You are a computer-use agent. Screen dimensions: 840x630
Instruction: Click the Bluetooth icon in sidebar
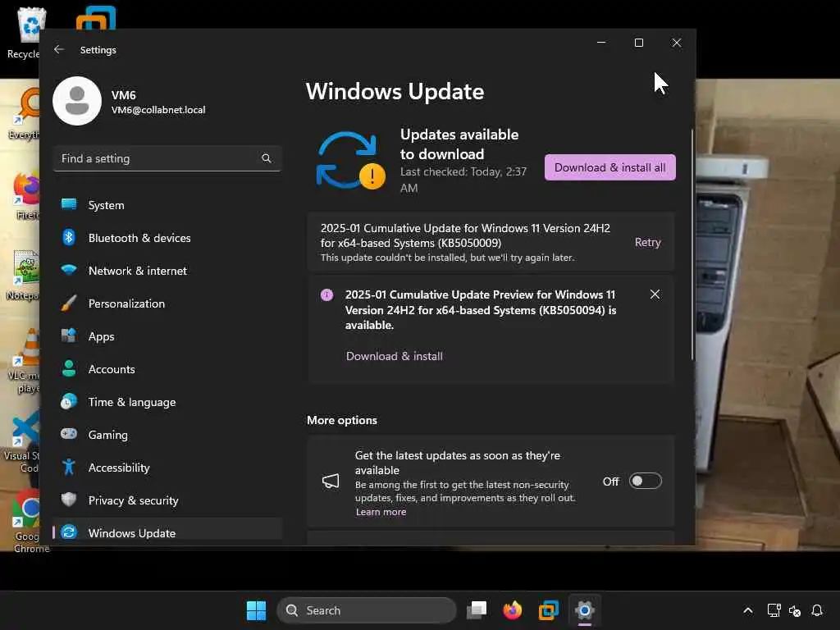69,237
